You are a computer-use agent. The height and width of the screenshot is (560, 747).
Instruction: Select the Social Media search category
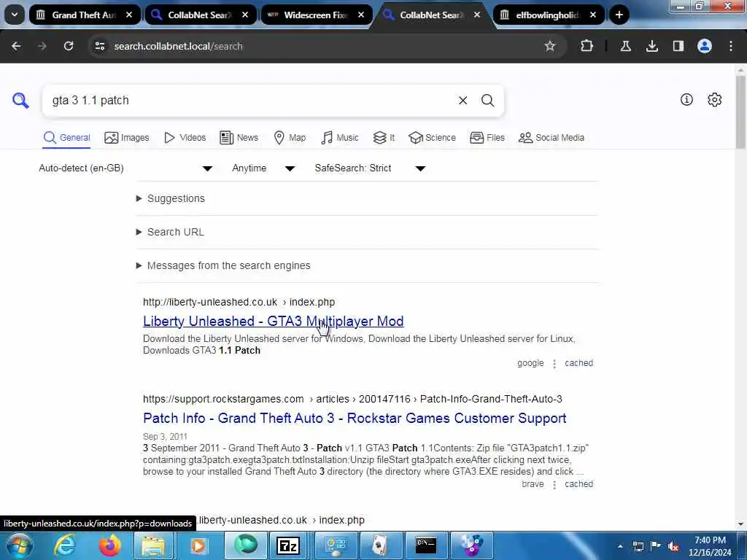(551, 138)
